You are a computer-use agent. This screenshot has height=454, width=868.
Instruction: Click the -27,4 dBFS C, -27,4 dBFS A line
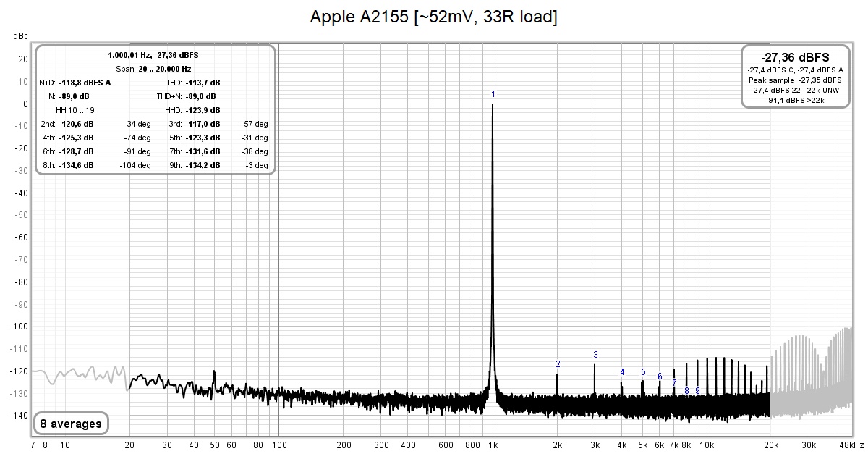click(x=795, y=70)
